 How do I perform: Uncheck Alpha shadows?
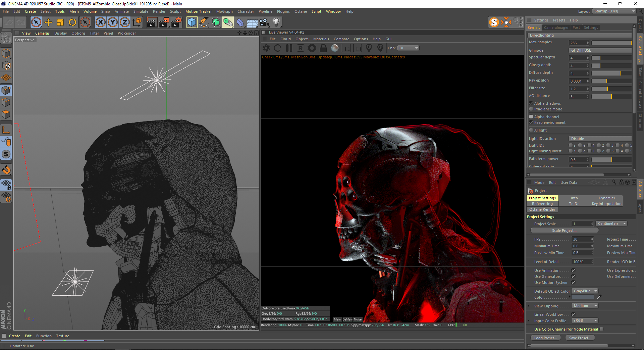point(531,103)
